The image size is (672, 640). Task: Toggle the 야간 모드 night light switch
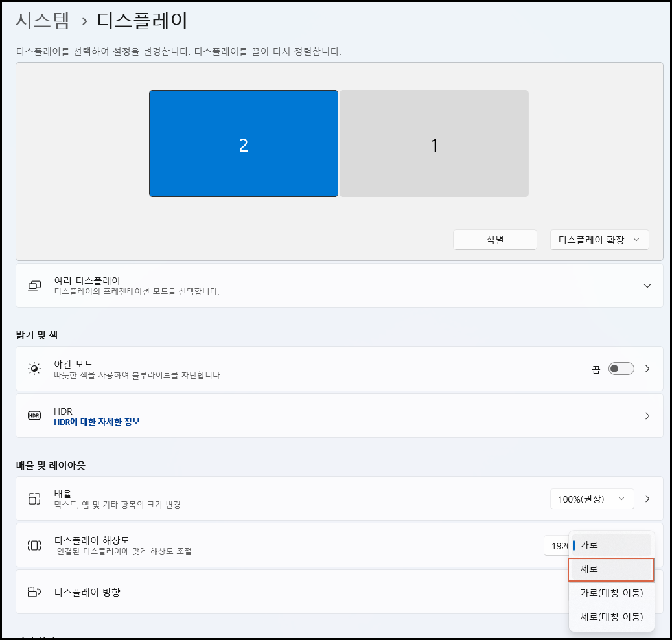pos(621,369)
